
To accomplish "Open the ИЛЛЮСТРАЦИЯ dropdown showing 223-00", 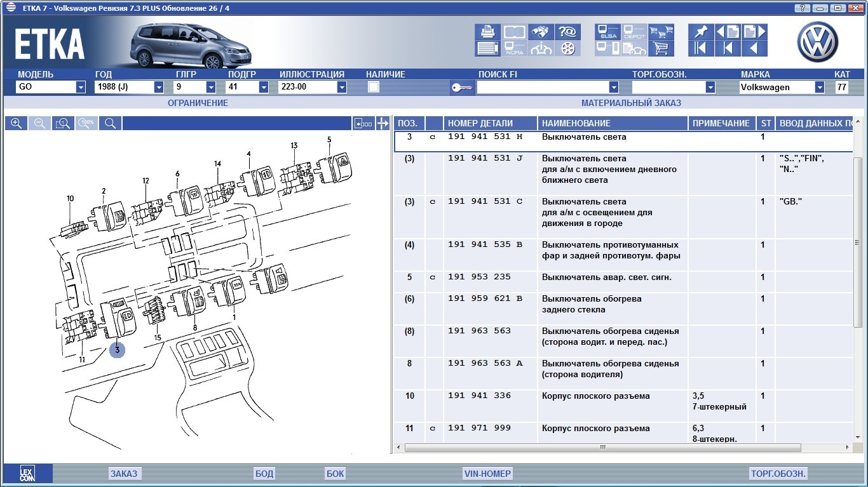I will click(341, 88).
